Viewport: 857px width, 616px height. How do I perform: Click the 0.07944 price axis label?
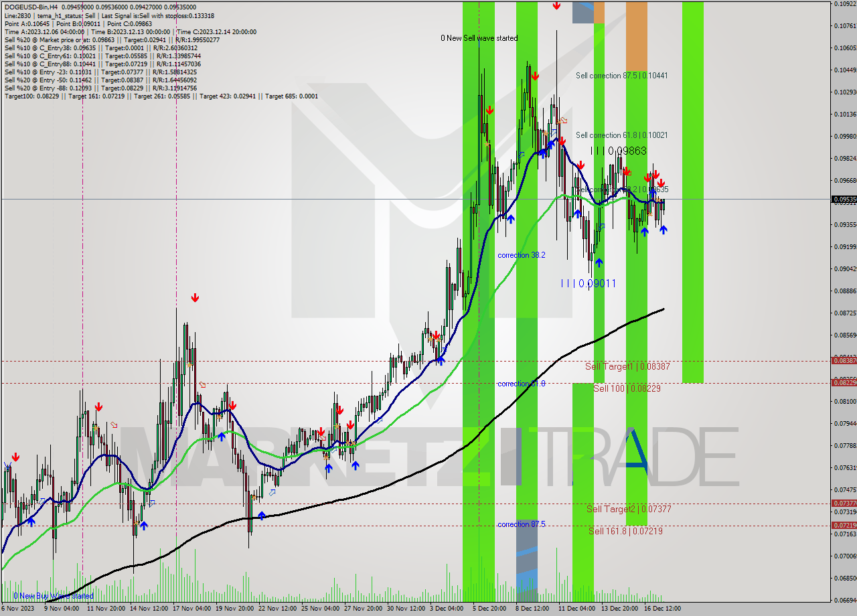tap(845, 423)
